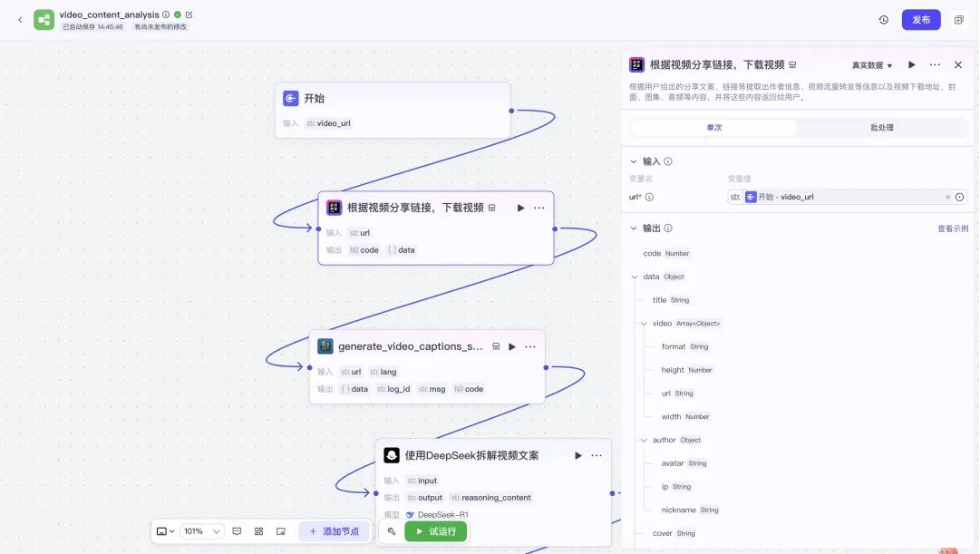Viewport: 980px width, 554px height.
Task: Go back using the top-left arrow
Action: [x=20, y=20]
